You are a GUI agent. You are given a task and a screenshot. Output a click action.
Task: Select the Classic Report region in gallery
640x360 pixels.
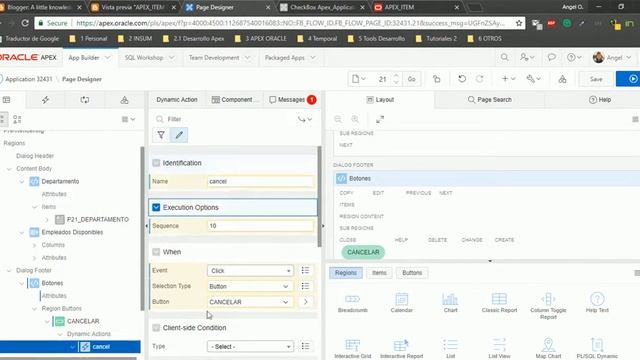pos(499,302)
